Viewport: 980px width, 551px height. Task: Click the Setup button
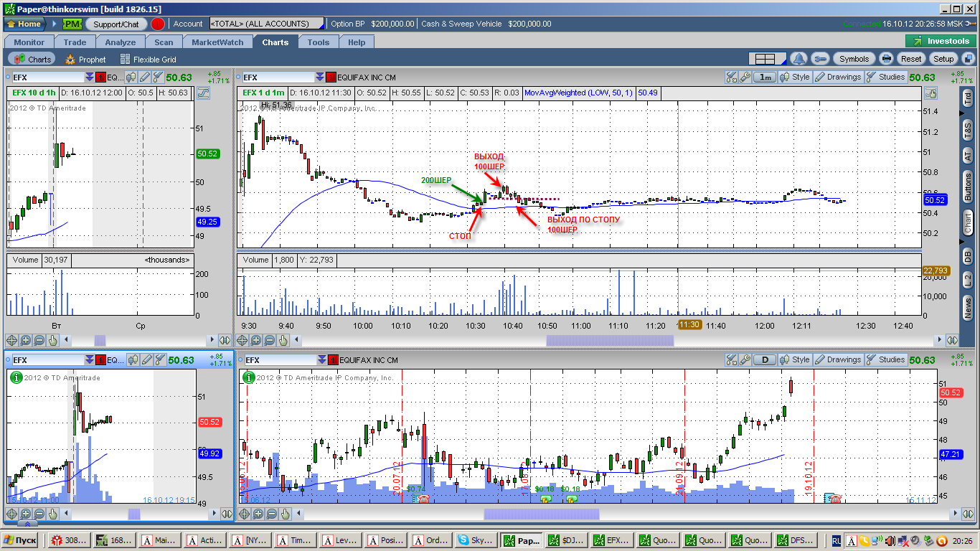pos(943,59)
